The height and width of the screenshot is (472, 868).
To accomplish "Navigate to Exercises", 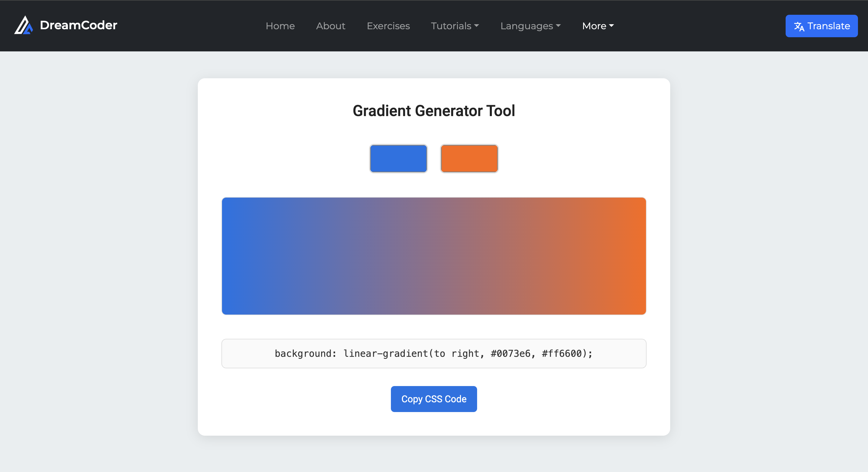I will (388, 26).
